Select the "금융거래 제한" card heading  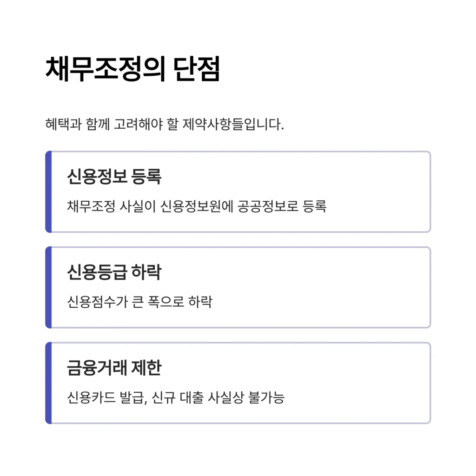(114, 368)
